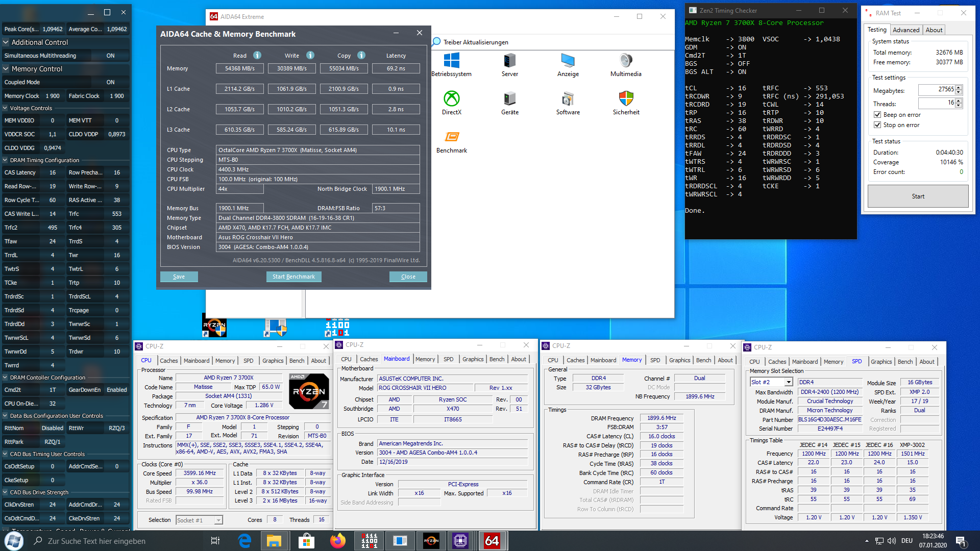Open the Socket #1 selection dropdown
Viewport: 980px width, 551px height.
tap(218, 520)
